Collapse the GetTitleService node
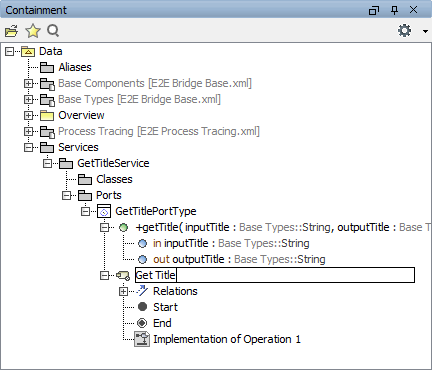 click(x=48, y=163)
